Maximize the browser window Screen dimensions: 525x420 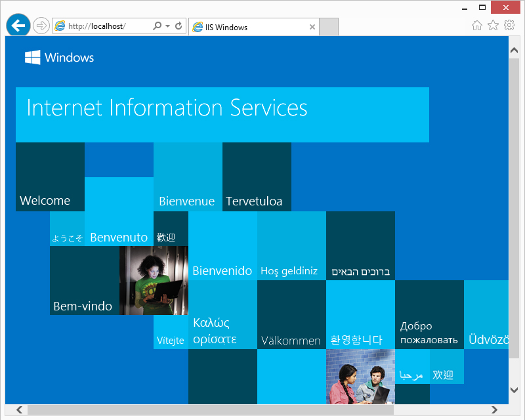coord(482,7)
